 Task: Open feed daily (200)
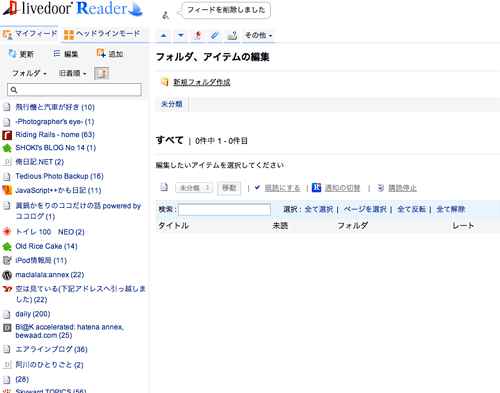click(33, 314)
